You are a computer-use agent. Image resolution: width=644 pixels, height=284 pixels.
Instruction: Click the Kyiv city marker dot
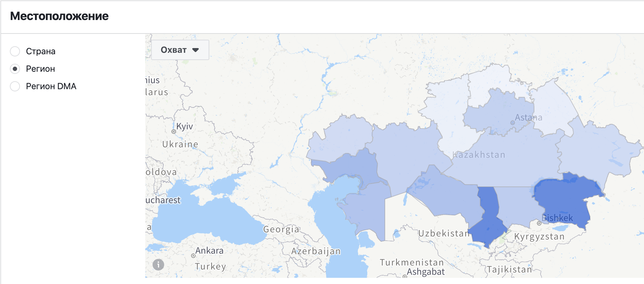pyautogui.click(x=174, y=131)
